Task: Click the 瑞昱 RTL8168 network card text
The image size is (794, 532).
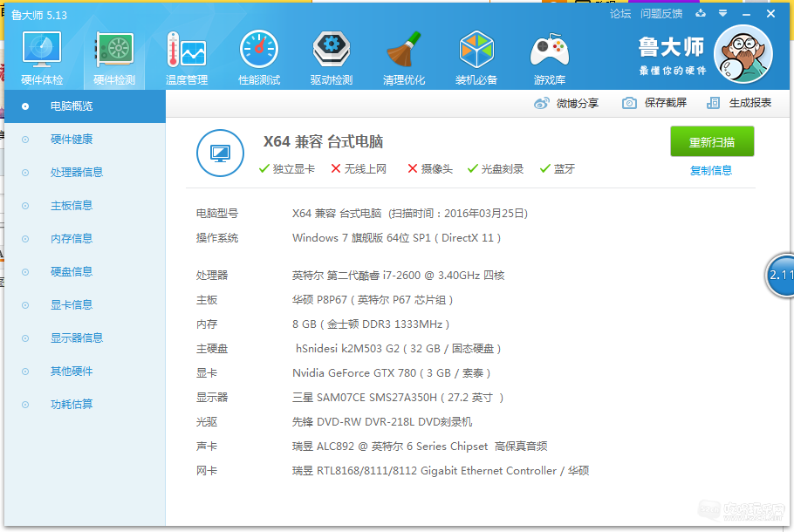Action: pyautogui.click(x=441, y=471)
